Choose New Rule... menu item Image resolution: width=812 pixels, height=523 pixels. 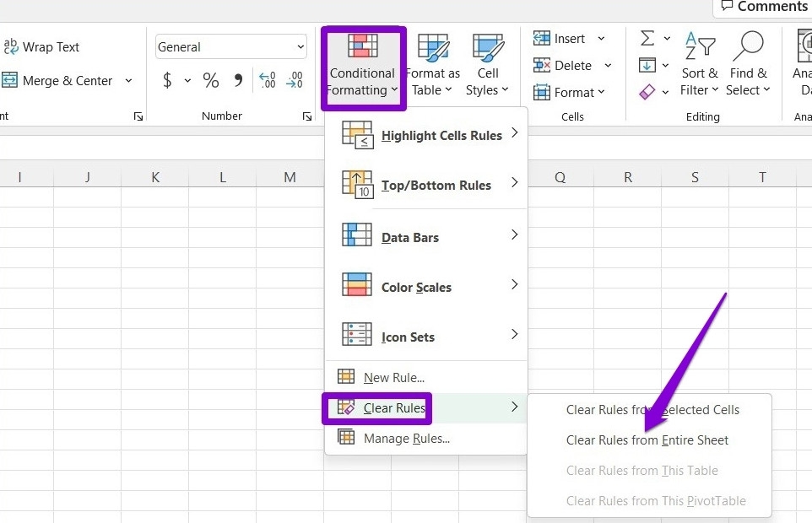tap(426, 378)
